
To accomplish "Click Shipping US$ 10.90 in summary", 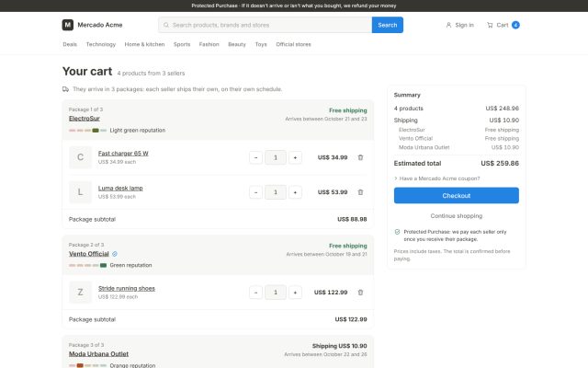I will pyautogui.click(x=504, y=121).
